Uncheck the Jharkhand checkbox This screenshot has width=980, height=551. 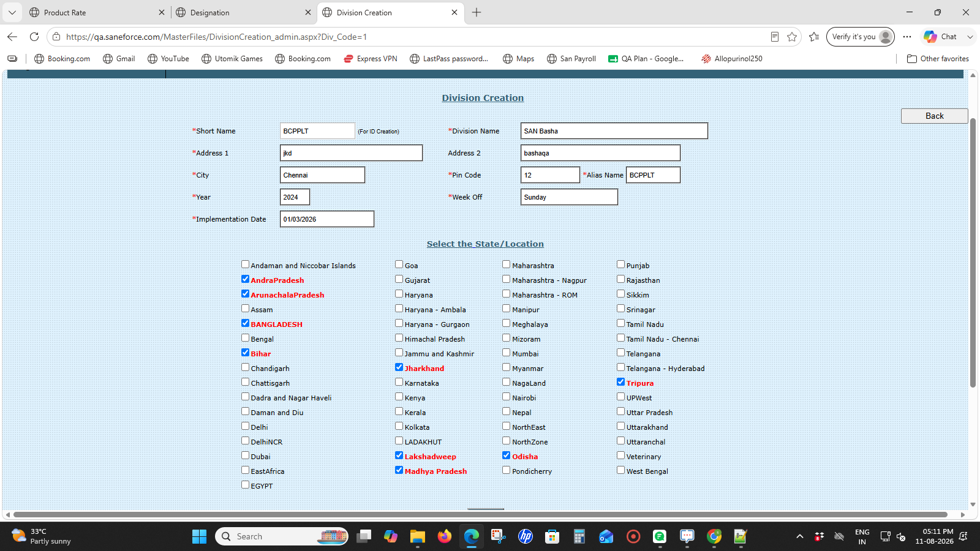[x=399, y=367]
